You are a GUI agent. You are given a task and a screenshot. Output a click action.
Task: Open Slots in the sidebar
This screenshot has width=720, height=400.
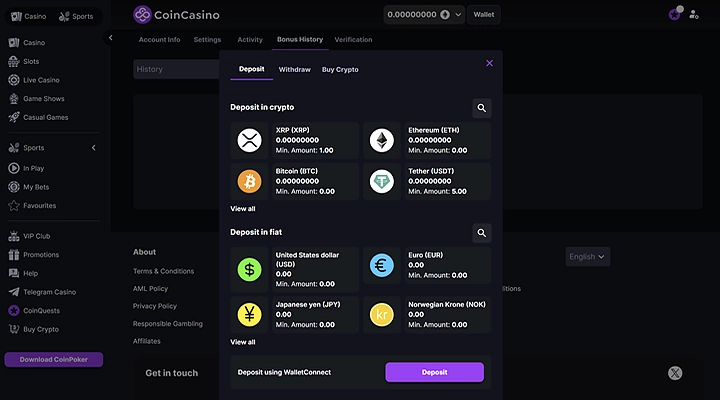(x=24, y=62)
